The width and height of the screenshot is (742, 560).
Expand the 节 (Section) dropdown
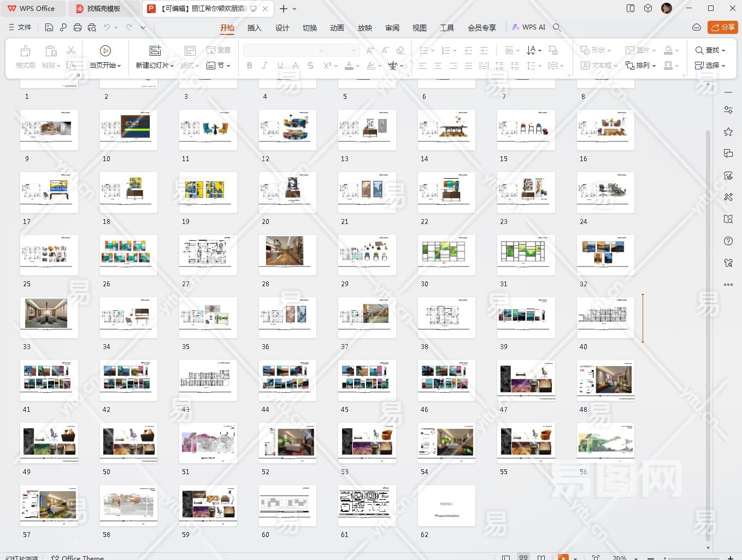pyautogui.click(x=219, y=66)
